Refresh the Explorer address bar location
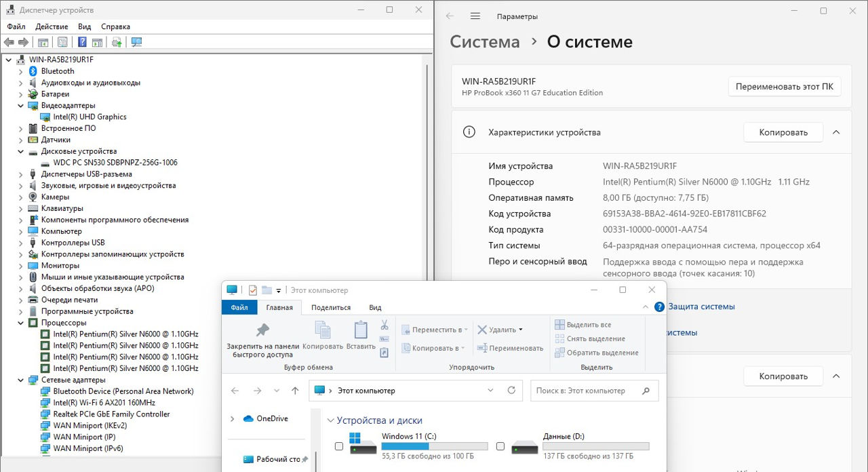The width and height of the screenshot is (868, 472). [511, 391]
